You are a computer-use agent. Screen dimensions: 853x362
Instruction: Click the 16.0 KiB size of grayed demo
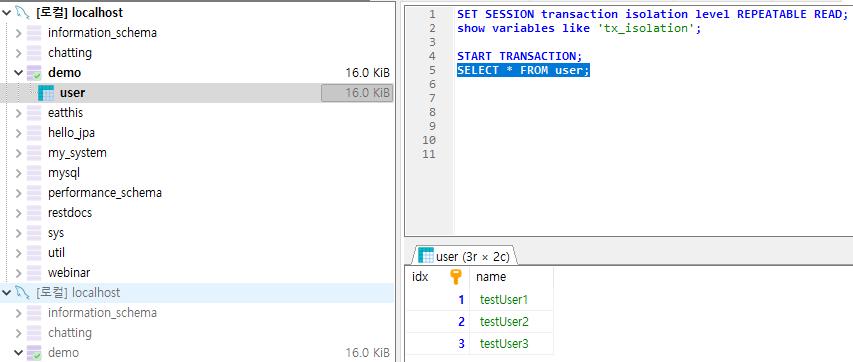click(367, 353)
